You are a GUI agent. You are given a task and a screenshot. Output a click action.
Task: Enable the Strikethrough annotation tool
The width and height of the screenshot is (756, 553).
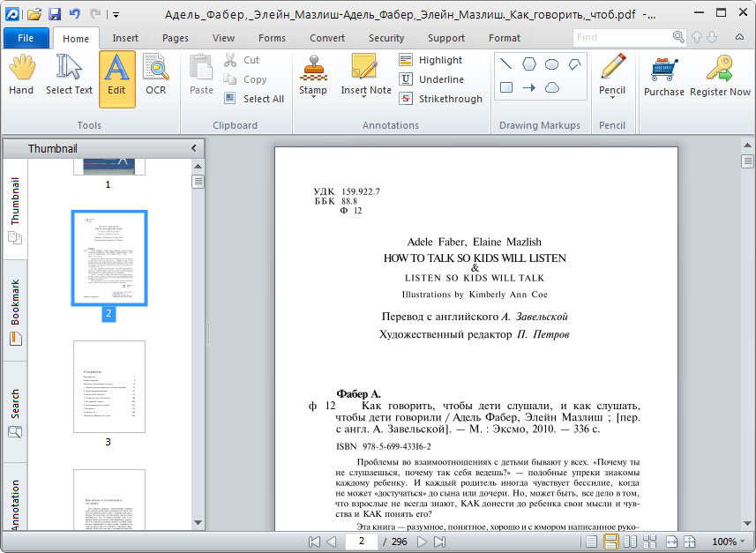441,99
